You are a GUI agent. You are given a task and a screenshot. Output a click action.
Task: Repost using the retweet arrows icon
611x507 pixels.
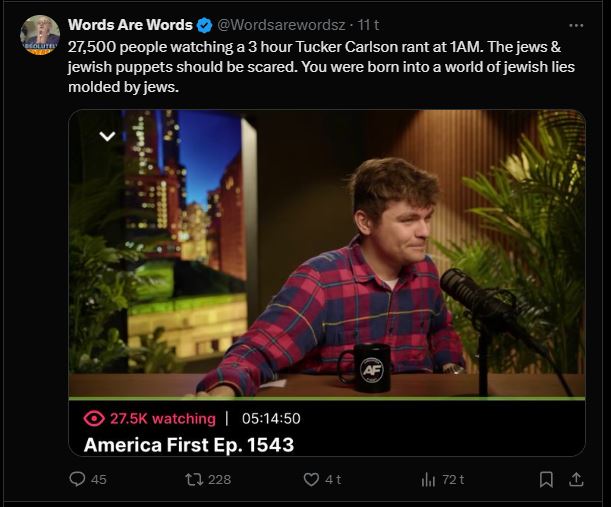(x=194, y=479)
